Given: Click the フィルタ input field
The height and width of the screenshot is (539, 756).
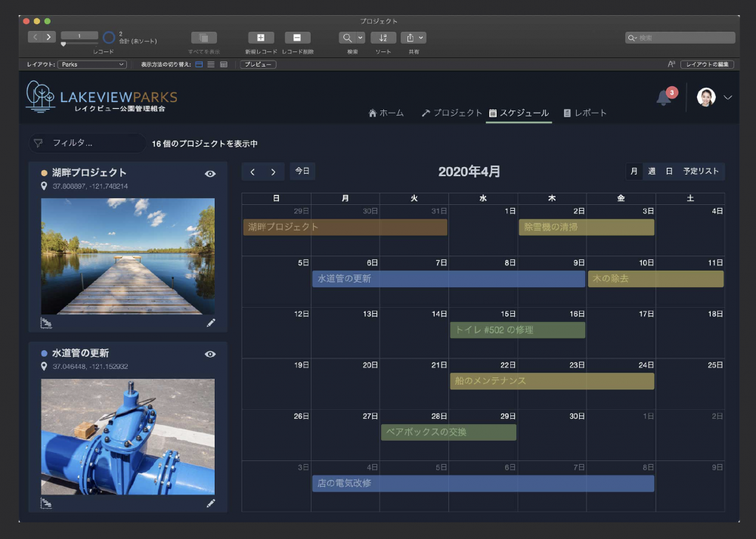Looking at the screenshot, I should tap(87, 143).
